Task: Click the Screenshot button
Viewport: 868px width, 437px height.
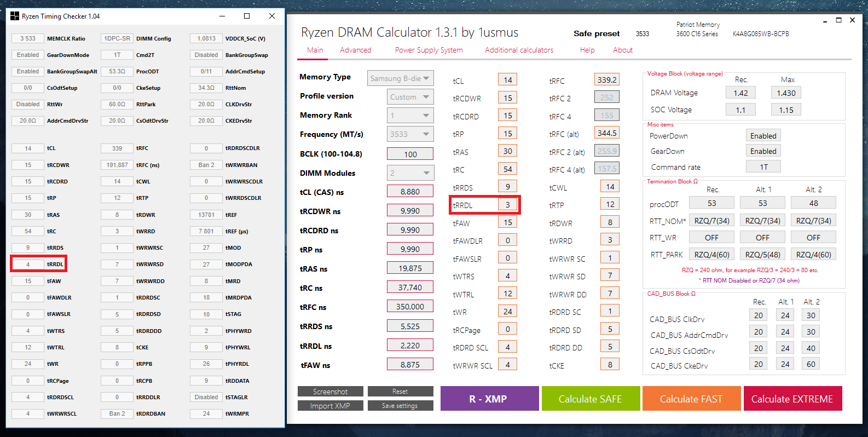Action: pos(331,392)
